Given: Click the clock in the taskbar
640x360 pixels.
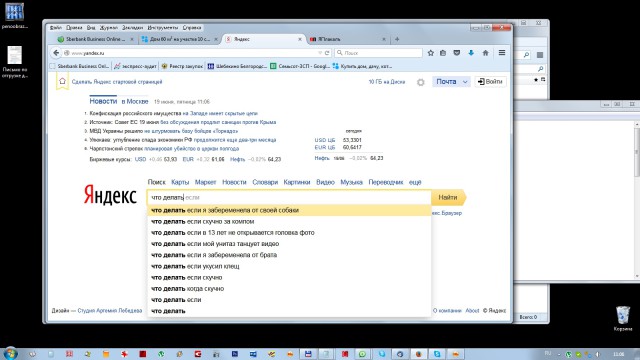Looking at the screenshot, I should pyautogui.click(x=619, y=354).
